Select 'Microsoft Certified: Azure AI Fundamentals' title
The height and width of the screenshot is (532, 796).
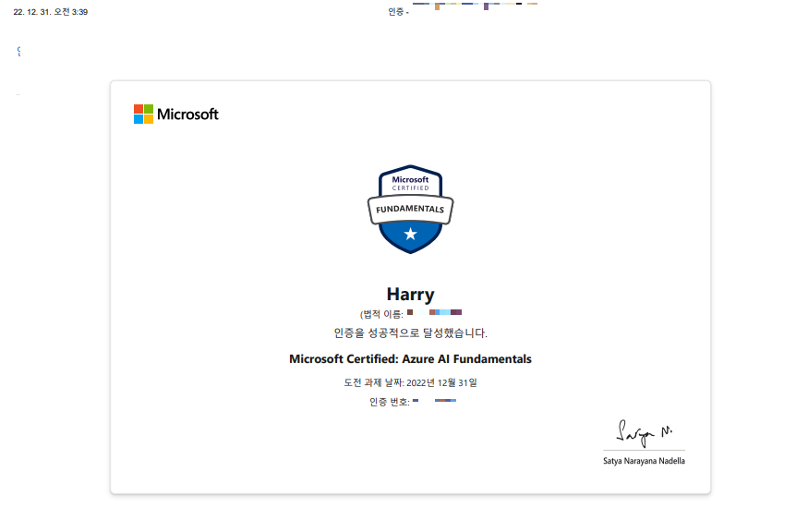coord(410,359)
